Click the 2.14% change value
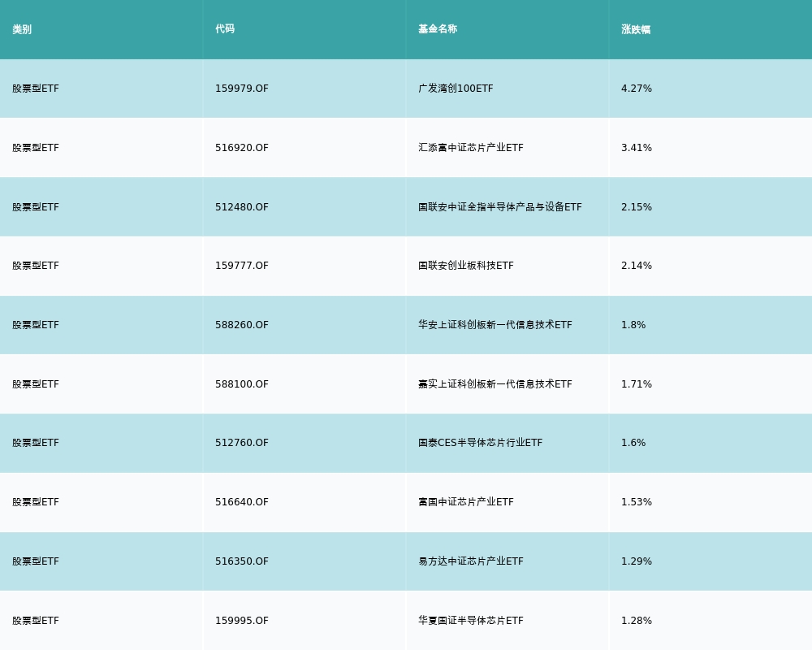 coord(637,266)
